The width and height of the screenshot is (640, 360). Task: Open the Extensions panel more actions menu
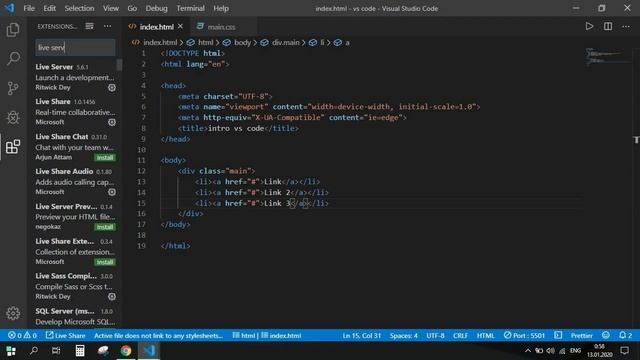click(107, 27)
